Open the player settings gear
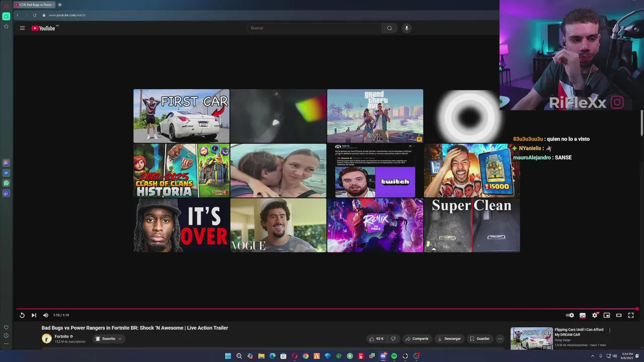The image size is (644, 362). point(595,315)
